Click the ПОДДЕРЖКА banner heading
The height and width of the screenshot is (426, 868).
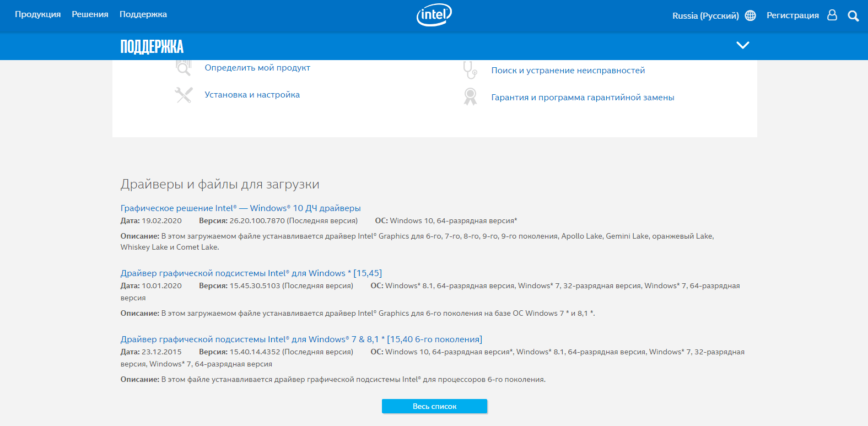[x=152, y=47]
